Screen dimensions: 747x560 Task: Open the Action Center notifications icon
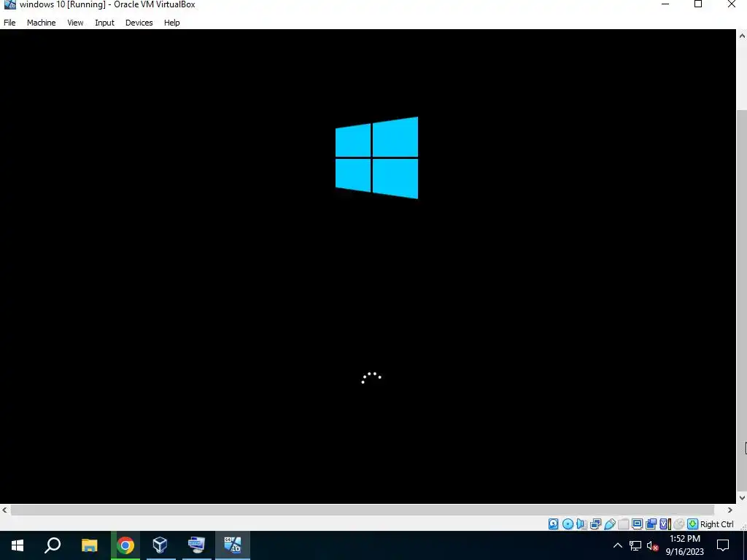click(723, 545)
